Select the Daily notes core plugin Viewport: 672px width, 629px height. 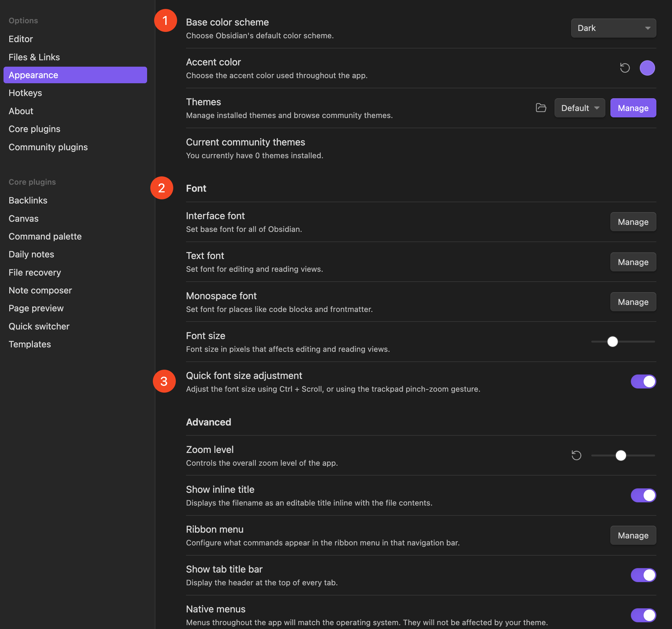pos(31,254)
